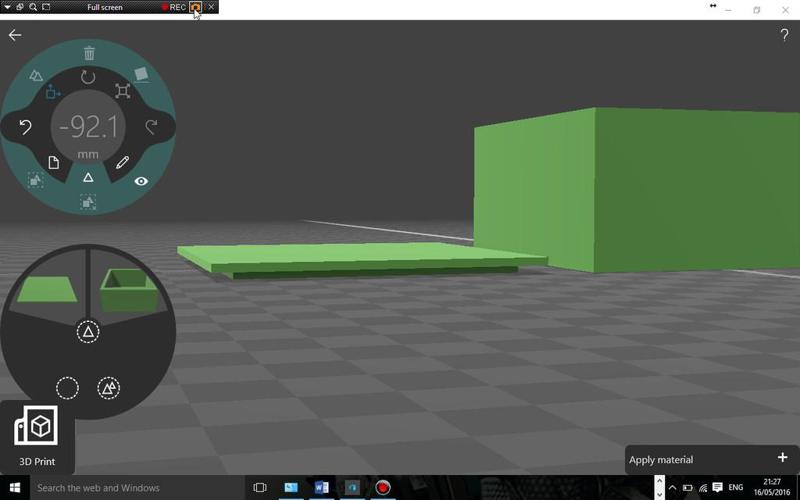
Task: Open Task View on the taskbar
Action: tap(260, 488)
